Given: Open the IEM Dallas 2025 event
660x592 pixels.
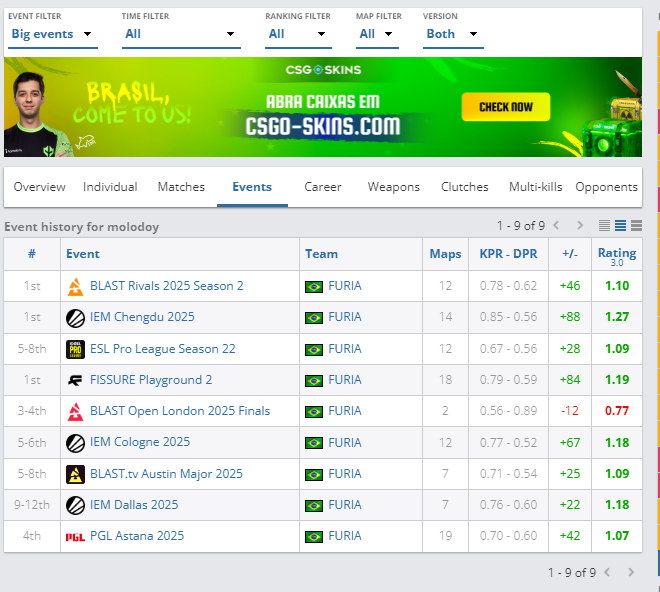Looking at the screenshot, I should click(134, 504).
